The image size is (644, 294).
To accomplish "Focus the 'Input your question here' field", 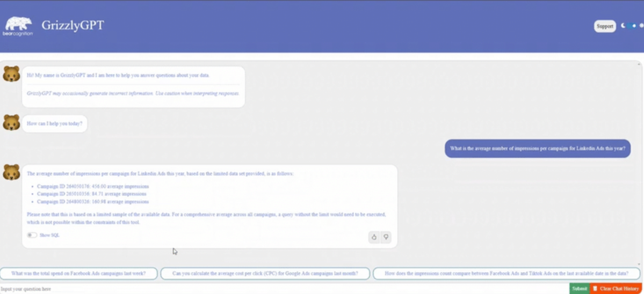I will coord(284,289).
